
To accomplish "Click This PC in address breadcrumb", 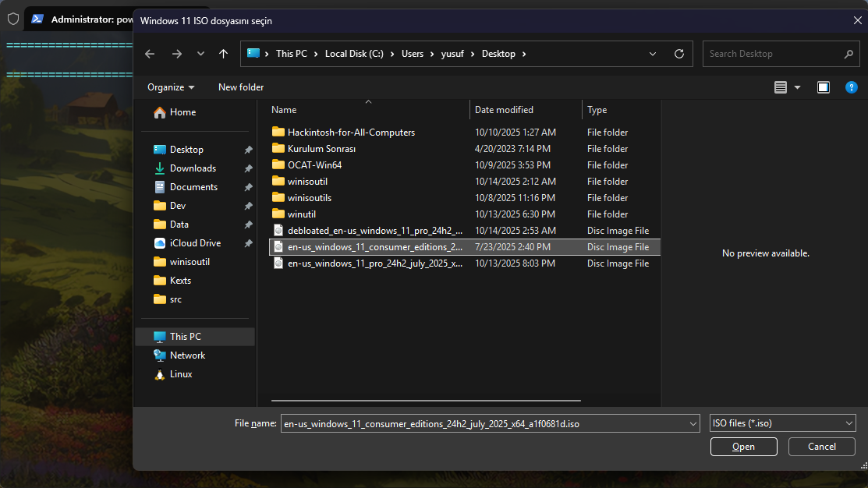I will [291, 54].
